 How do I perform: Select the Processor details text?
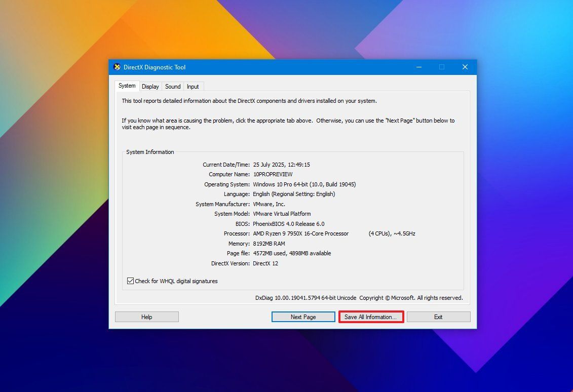pos(301,233)
